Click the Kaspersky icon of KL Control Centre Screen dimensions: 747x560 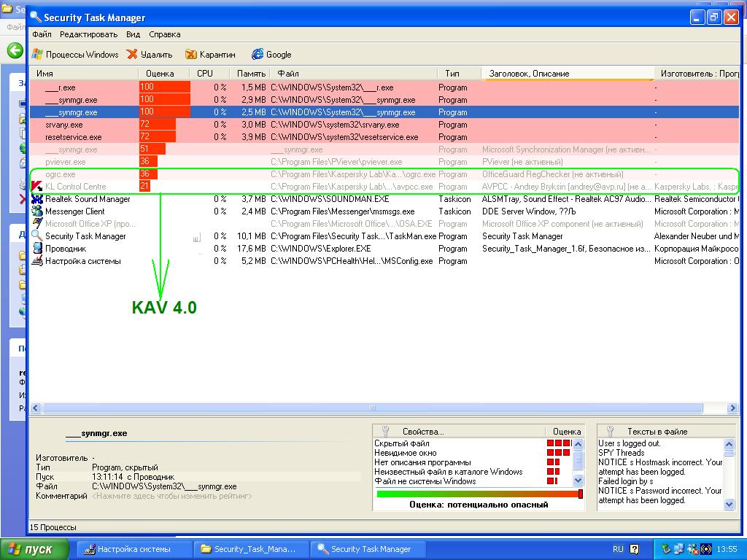(x=36, y=187)
